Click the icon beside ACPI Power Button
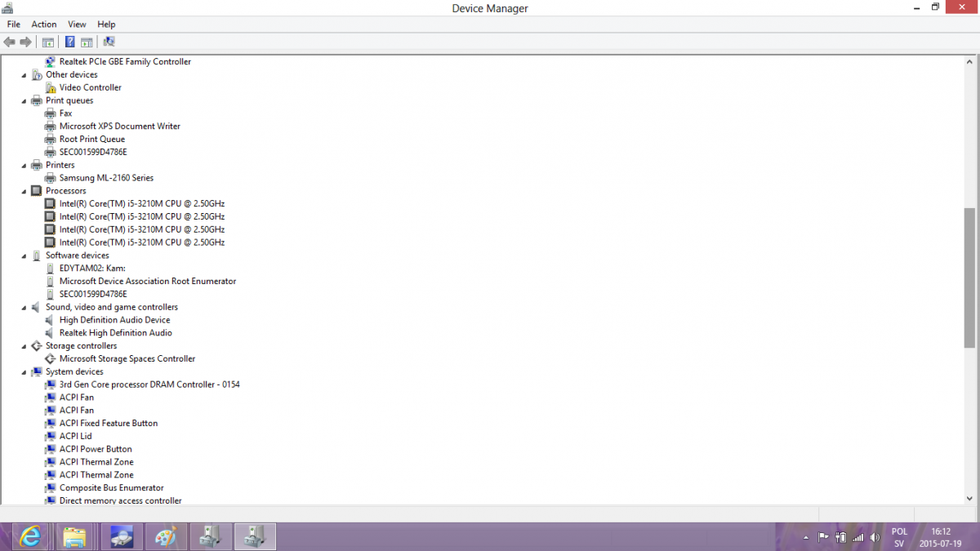This screenshot has width=980, height=551. click(51, 449)
